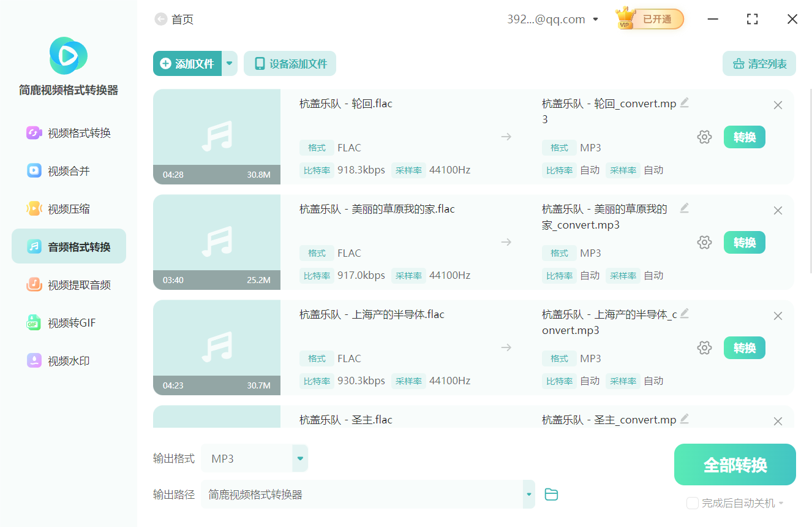Select 视频提取音频 in sidebar
This screenshot has width=812, height=527.
[x=69, y=285]
